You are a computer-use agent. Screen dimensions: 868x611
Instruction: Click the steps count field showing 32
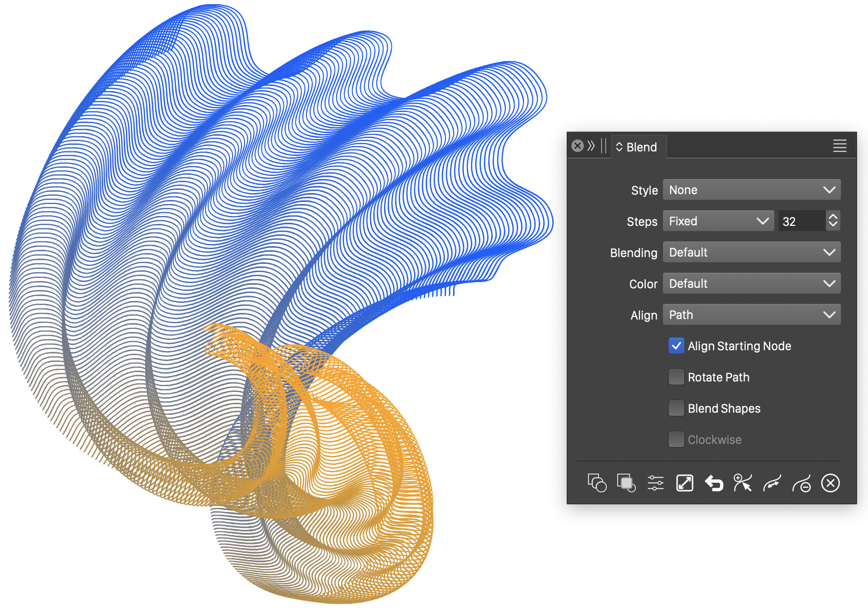(801, 221)
